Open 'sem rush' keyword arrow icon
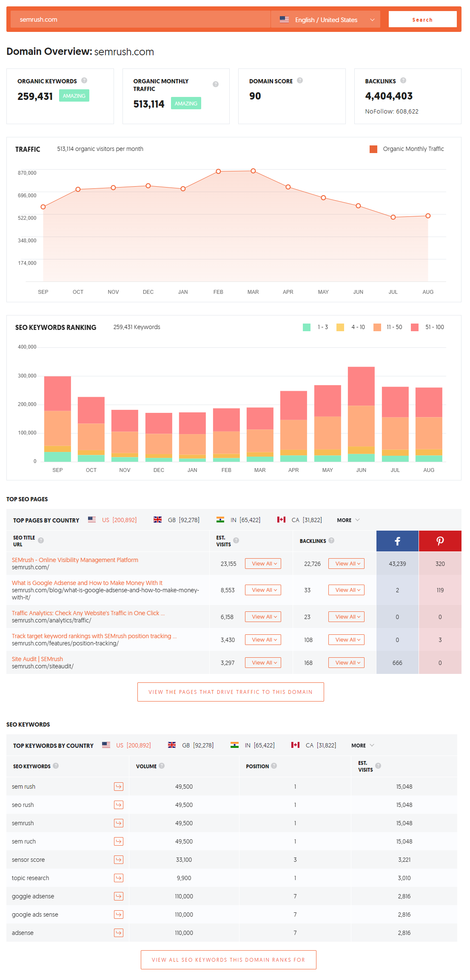This screenshot has width=470, height=980. (x=119, y=787)
